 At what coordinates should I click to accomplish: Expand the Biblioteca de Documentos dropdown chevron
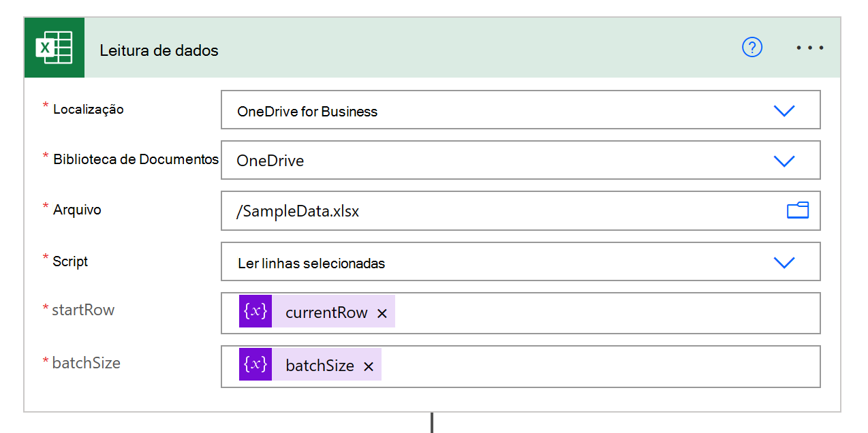pos(784,161)
